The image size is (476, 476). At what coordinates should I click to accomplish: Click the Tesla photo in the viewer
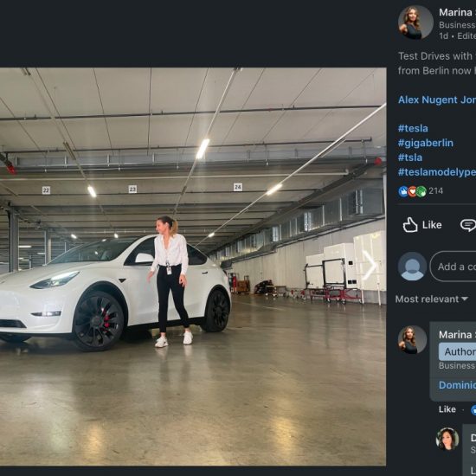pos(193,267)
